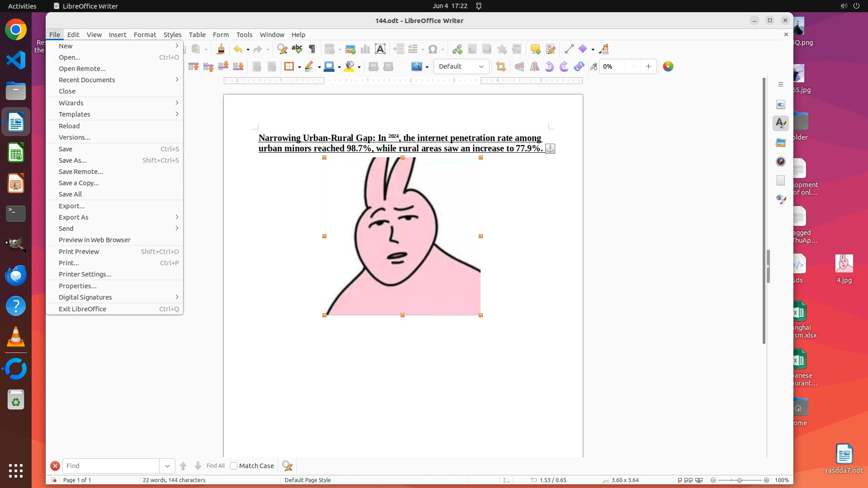This screenshot has width=868, height=488.
Task: Toggle formatting marks pilcrow icon
Action: point(312,49)
